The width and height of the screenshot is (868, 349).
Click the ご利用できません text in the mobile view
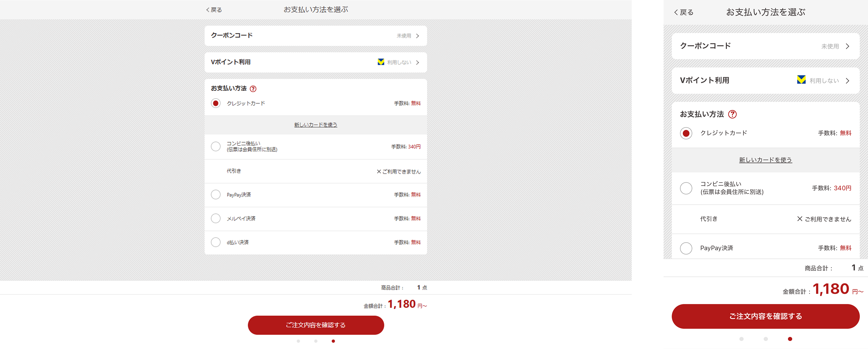(828, 219)
